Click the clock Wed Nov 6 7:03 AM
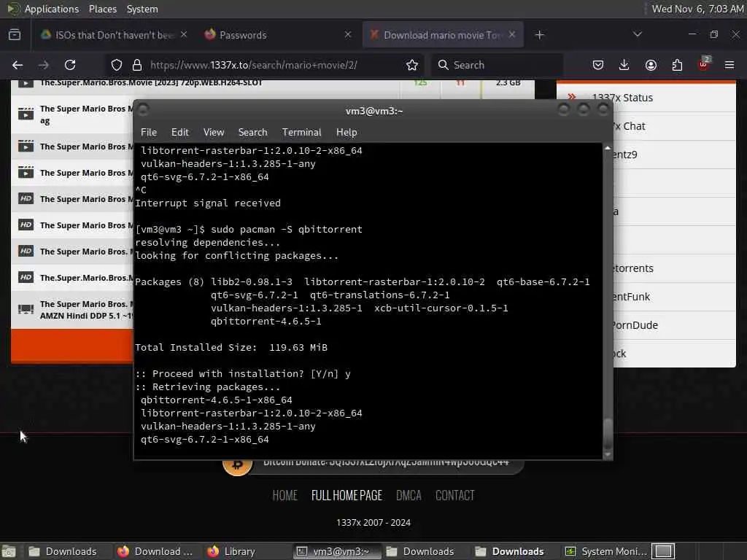747x560 pixels. (697, 9)
